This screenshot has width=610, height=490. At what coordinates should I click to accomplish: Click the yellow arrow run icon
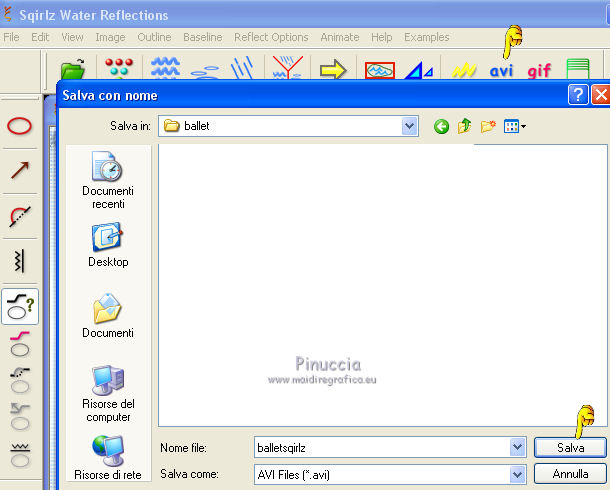[x=333, y=70]
